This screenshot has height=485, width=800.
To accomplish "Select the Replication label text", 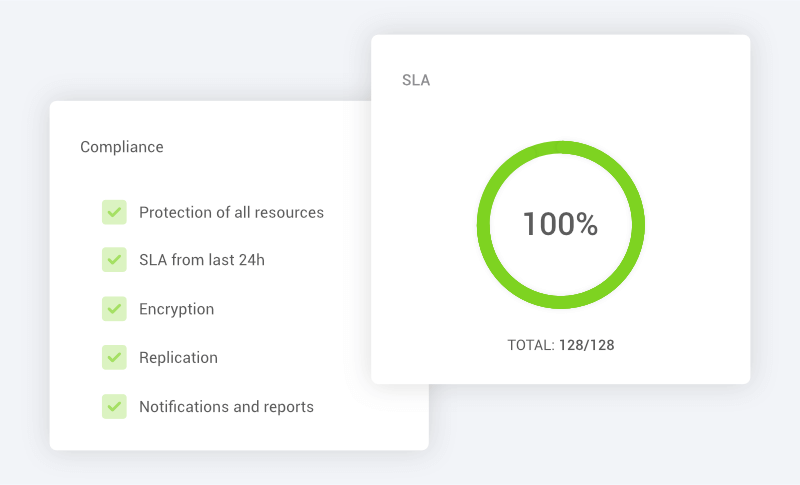I will coord(179,358).
